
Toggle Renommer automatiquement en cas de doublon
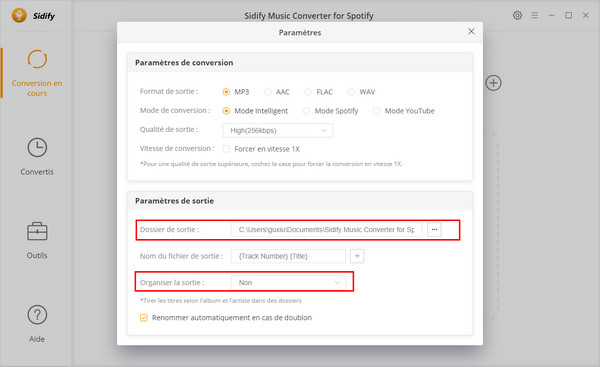coord(143,318)
